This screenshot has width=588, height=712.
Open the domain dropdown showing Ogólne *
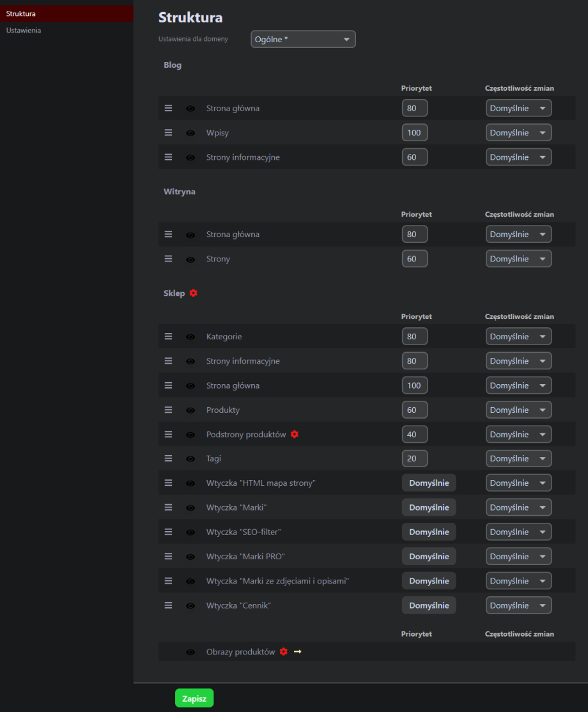pyautogui.click(x=303, y=40)
